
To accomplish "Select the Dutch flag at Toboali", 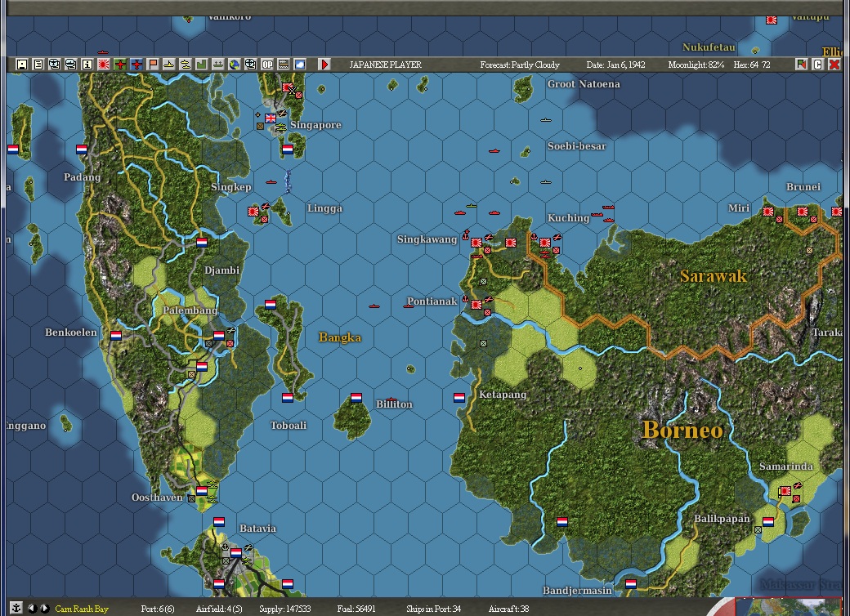I will (288, 398).
